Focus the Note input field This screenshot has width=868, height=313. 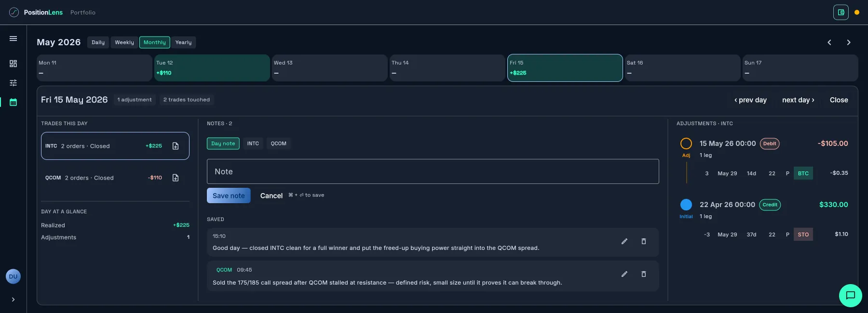click(x=433, y=171)
